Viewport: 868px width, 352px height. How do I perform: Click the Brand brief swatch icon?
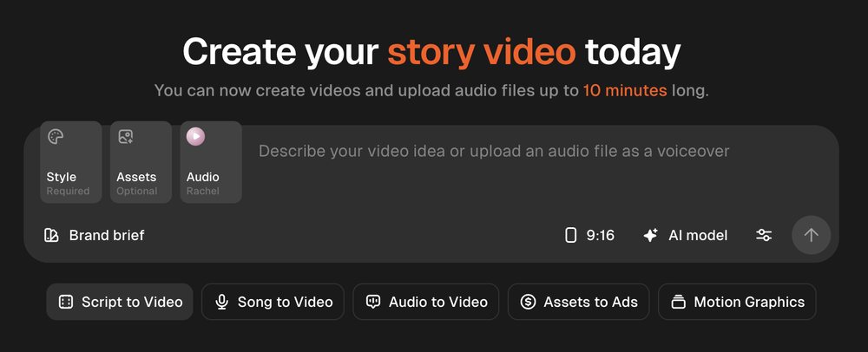51,236
